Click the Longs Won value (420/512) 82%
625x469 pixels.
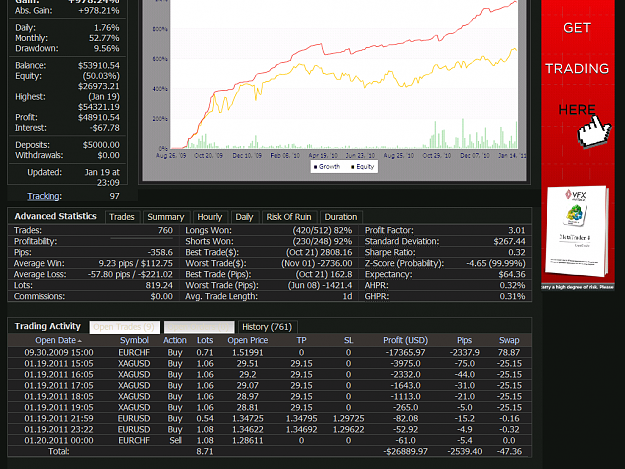pyautogui.click(x=322, y=230)
